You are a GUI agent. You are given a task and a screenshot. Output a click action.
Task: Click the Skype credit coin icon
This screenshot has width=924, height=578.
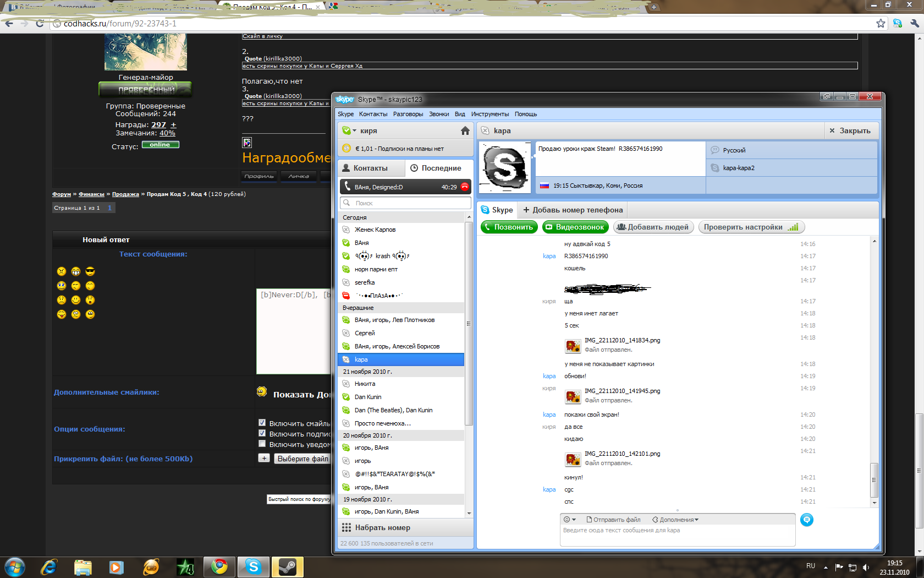coord(346,148)
